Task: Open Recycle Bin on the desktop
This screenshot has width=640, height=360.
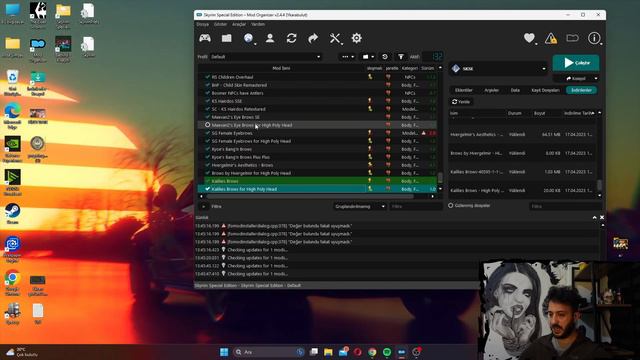Action: coord(13,82)
